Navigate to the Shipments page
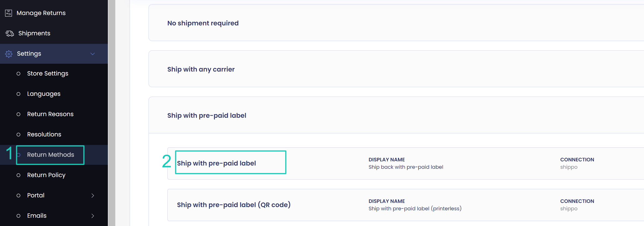The height and width of the screenshot is (226, 644). point(34,33)
